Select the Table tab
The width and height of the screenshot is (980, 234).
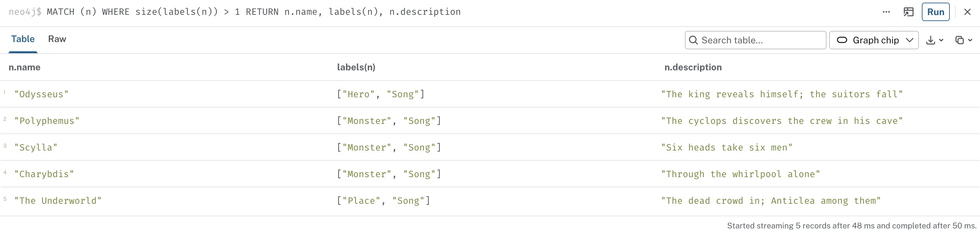pos(23,39)
